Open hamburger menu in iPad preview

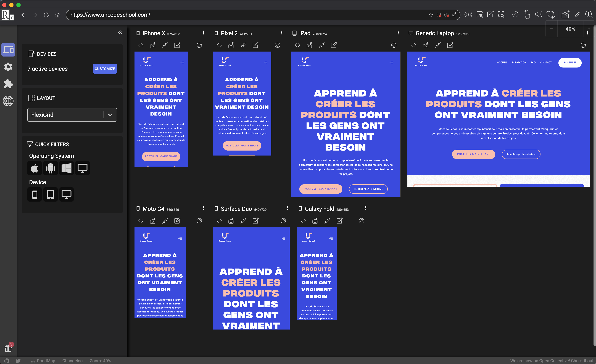click(x=391, y=63)
